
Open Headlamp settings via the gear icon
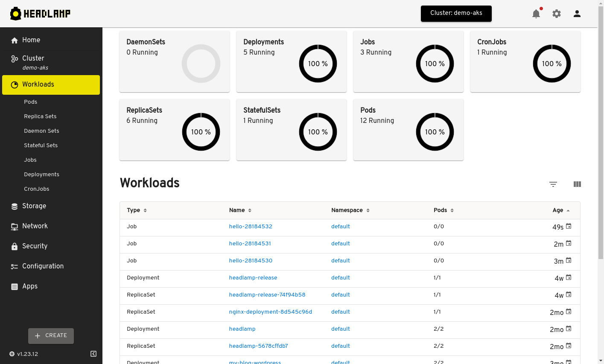click(556, 13)
